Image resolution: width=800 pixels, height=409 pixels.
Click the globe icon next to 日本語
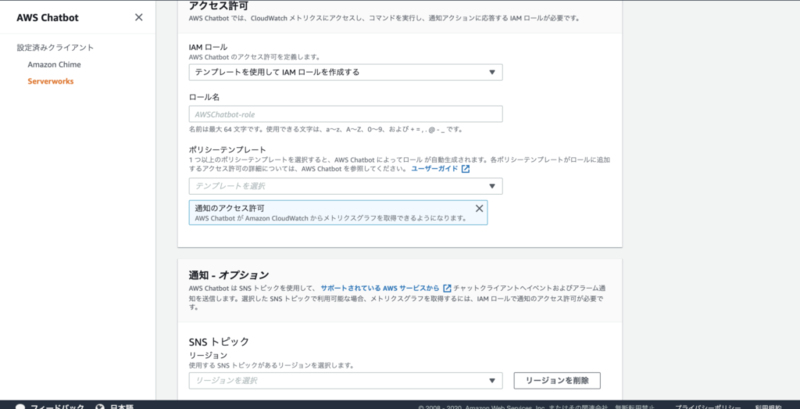101,406
